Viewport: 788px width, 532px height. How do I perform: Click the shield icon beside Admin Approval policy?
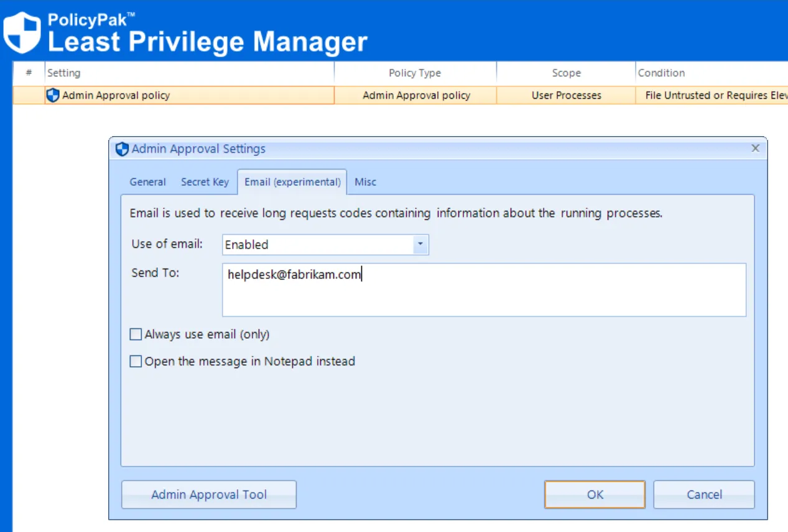pyautogui.click(x=53, y=95)
